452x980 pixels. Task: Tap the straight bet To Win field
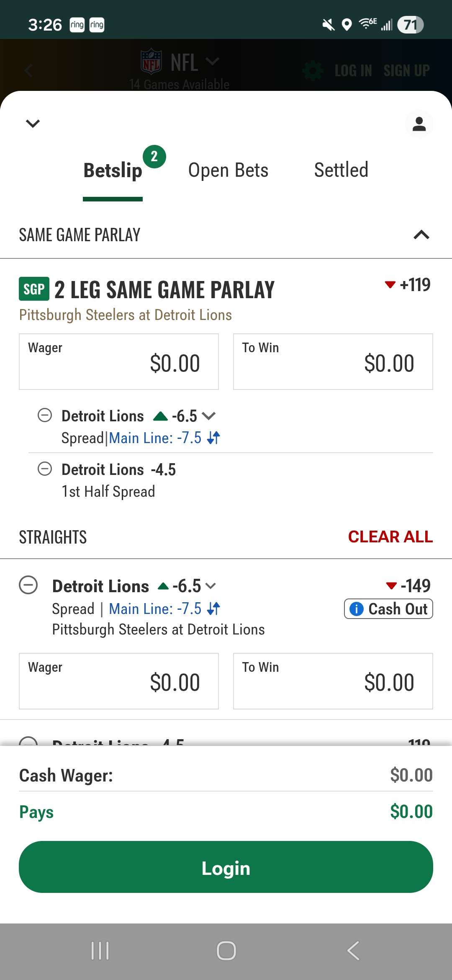point(333,681)
